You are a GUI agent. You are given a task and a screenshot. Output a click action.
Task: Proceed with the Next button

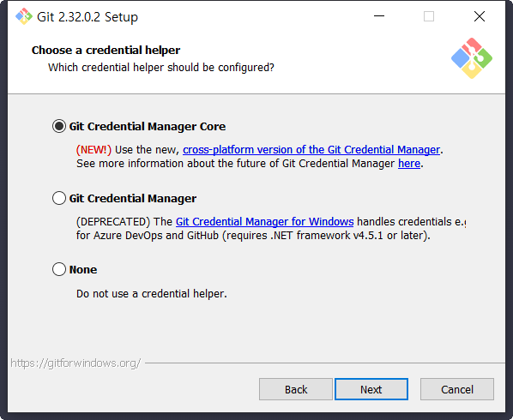pyautogui.click(x=371, y=389)
